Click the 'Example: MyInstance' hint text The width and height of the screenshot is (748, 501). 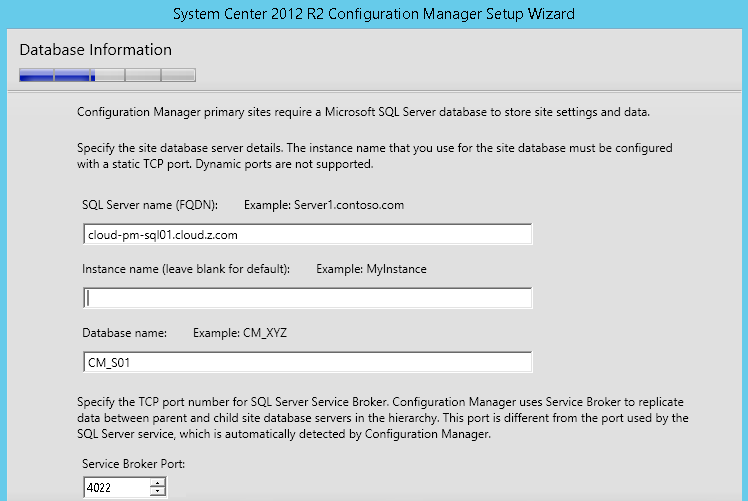pos(371,269)
